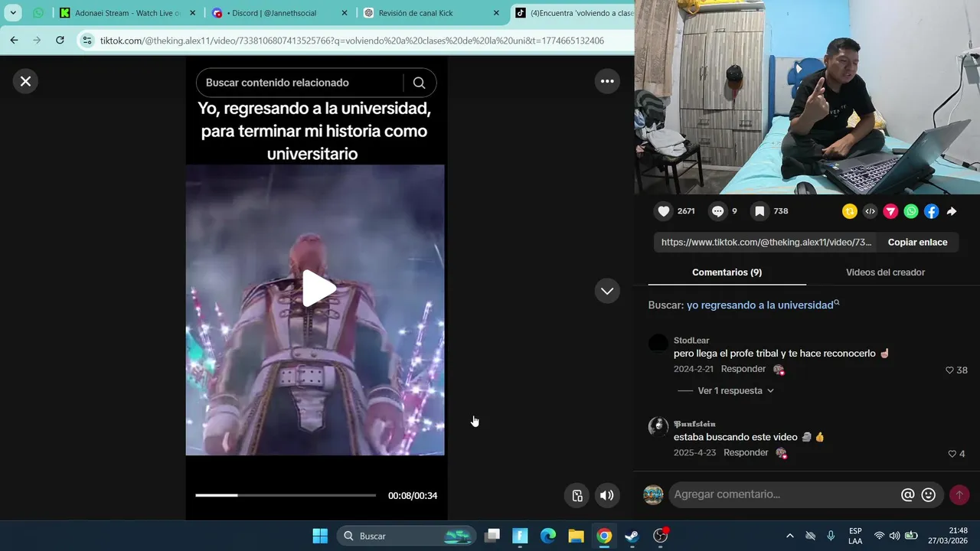Switch to Videos del creador tab

885,272
